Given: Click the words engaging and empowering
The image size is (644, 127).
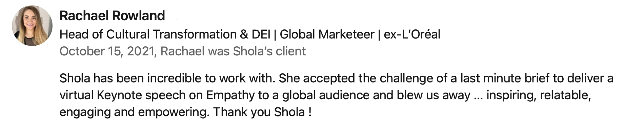Looking at the screenshot, I should 134,112.
